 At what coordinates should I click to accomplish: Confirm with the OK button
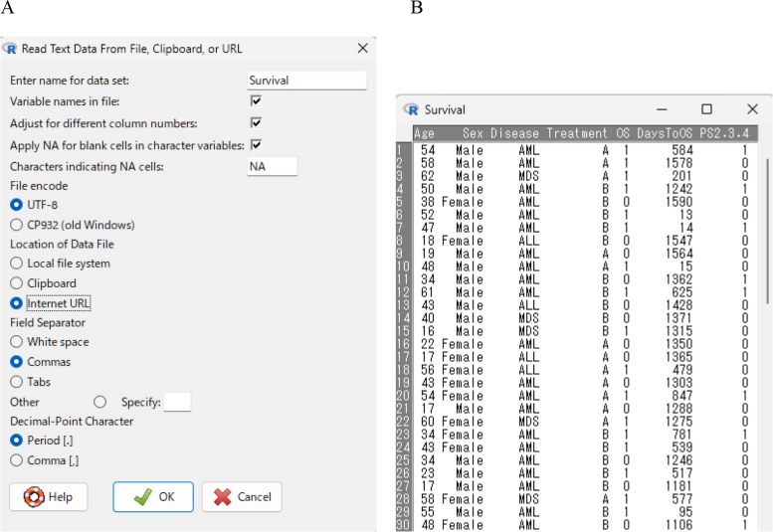click(153, 496)
